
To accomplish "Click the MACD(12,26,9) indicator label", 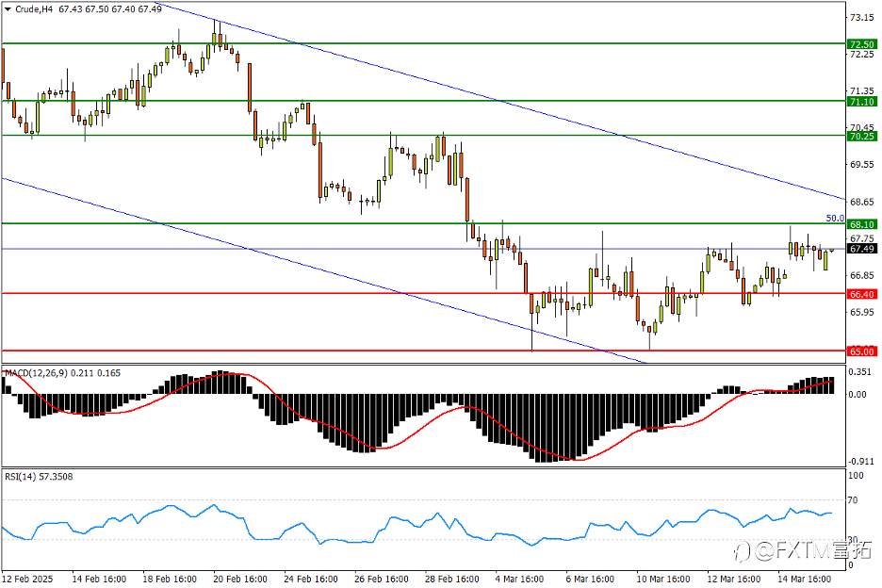I will [36, 372].
